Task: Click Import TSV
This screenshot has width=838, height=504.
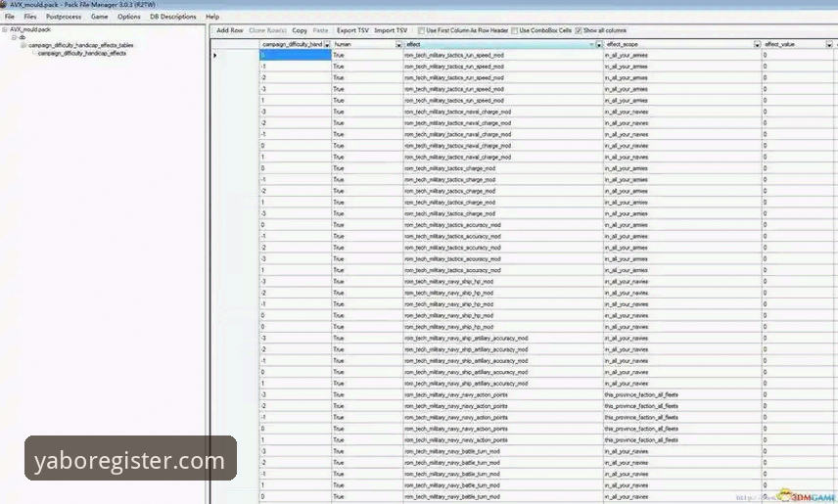Action: [x=391, y=30]
